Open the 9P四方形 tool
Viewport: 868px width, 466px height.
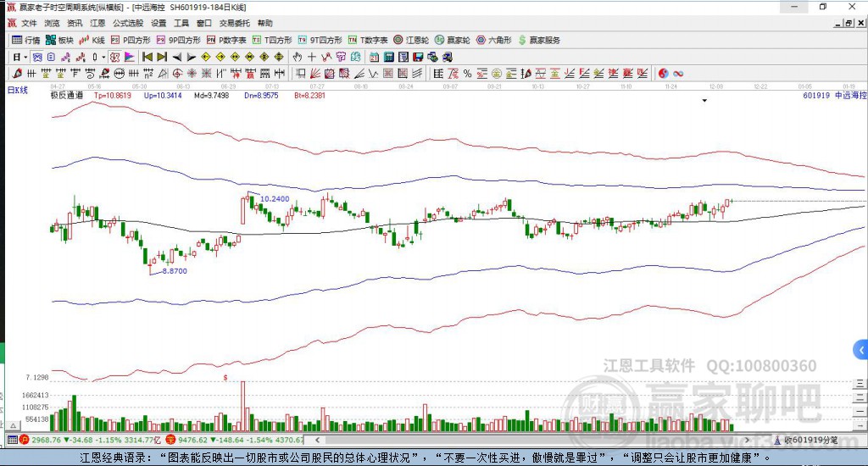(x=178, y=40)
